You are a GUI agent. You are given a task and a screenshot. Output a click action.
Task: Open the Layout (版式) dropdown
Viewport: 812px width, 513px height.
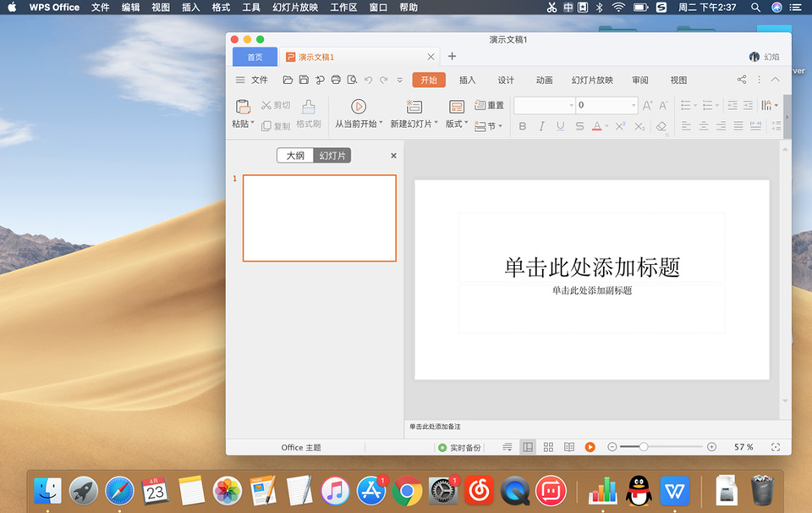456,114
